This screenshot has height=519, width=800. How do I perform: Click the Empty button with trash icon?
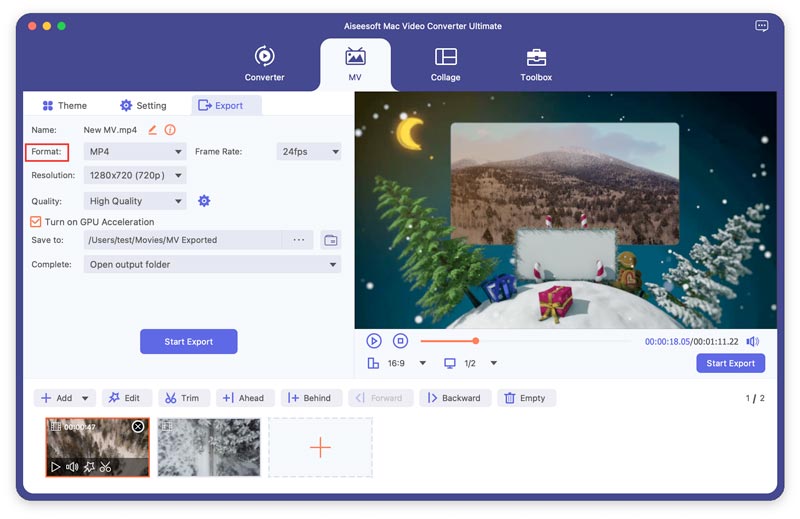(x=526, y=398)
